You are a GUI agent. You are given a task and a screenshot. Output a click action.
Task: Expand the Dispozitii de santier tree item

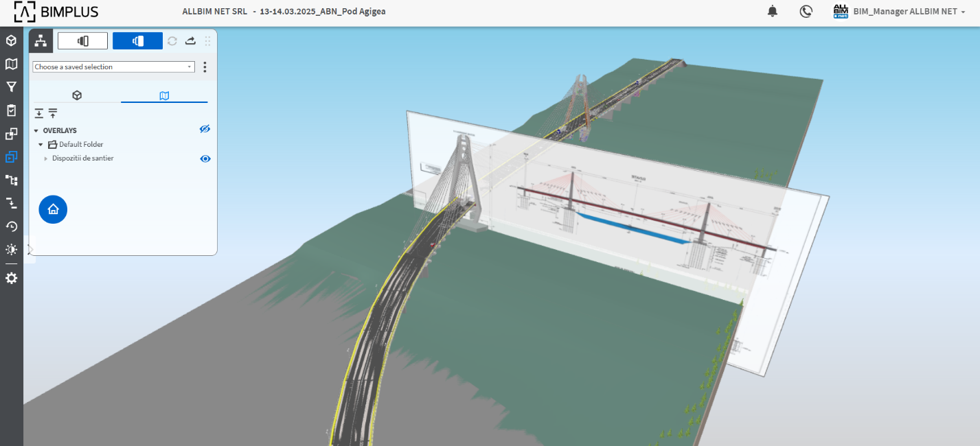pos(46,159)
